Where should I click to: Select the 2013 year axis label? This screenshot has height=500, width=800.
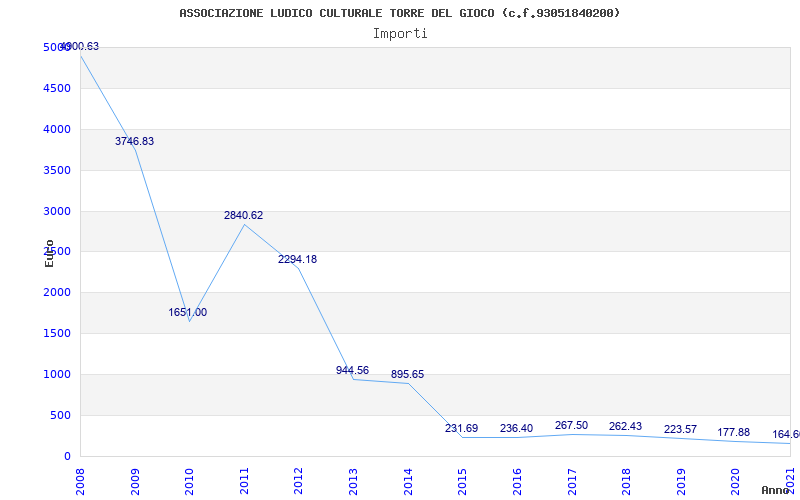coord(353,481)
